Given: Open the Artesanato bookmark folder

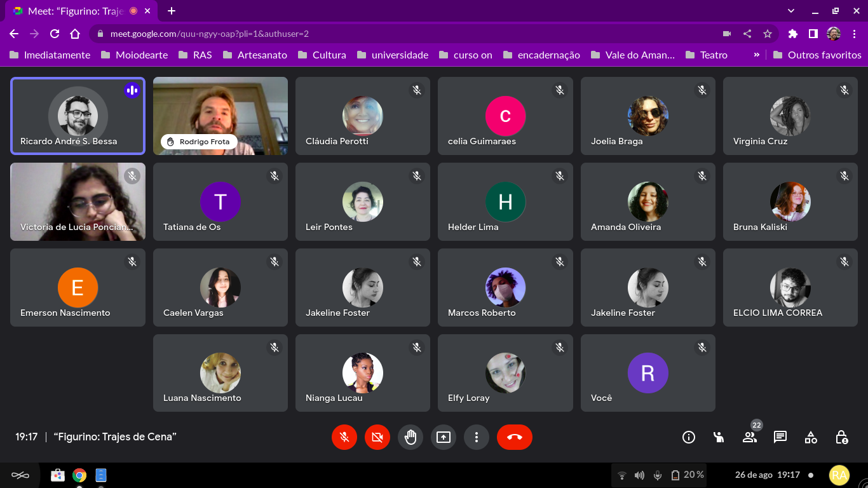Looking at the screenshot, I should tap(255, 55).
